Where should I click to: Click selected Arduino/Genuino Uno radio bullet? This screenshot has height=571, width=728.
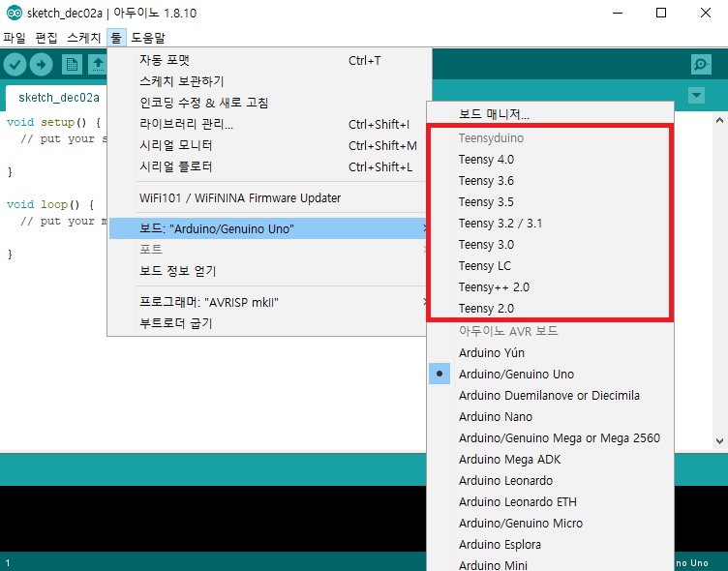pyautogui.click(x=440, y=374)
